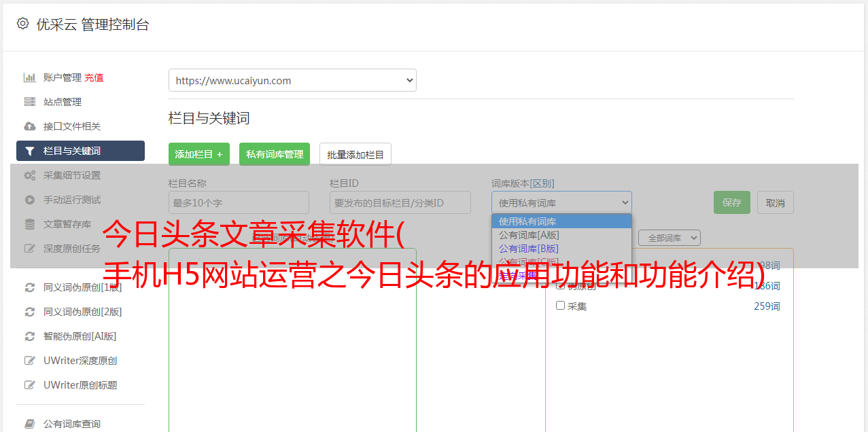The height and width of the screenshot is (432, 868).
Task: Click the green 保存 button
Action: (x=732, y=202)
